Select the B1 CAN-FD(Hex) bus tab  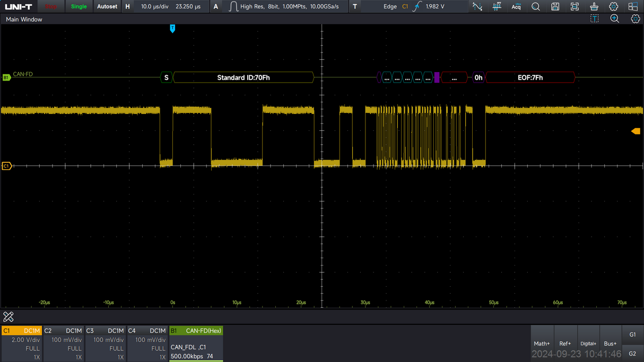[196, 331]
